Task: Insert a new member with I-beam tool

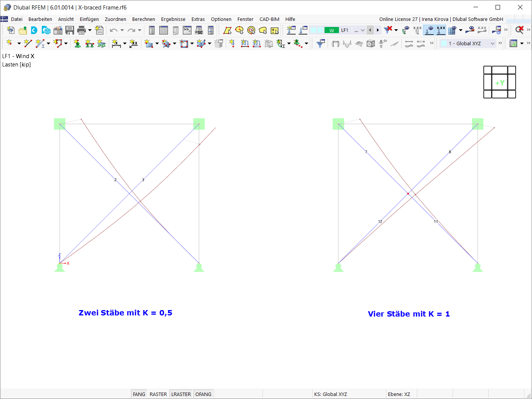Action: coord(40,43)
